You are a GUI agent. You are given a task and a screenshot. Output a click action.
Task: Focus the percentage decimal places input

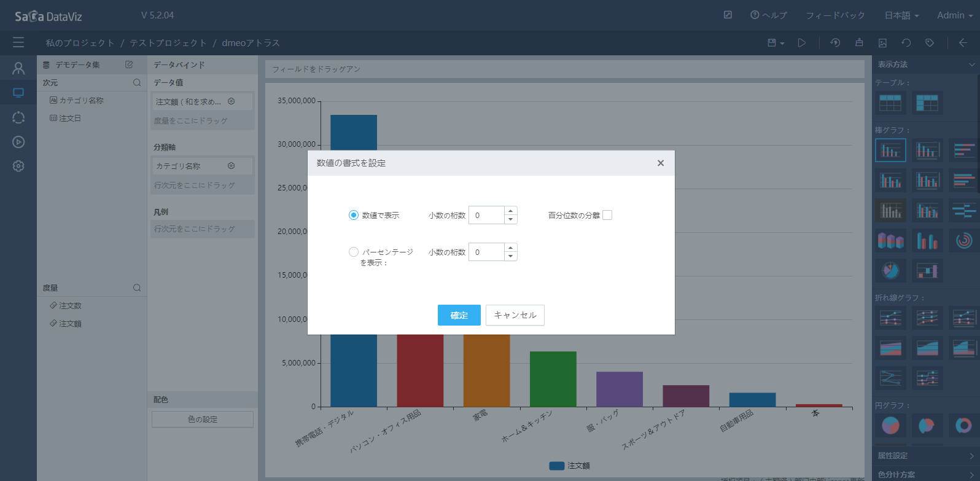[x=486, y=252]
